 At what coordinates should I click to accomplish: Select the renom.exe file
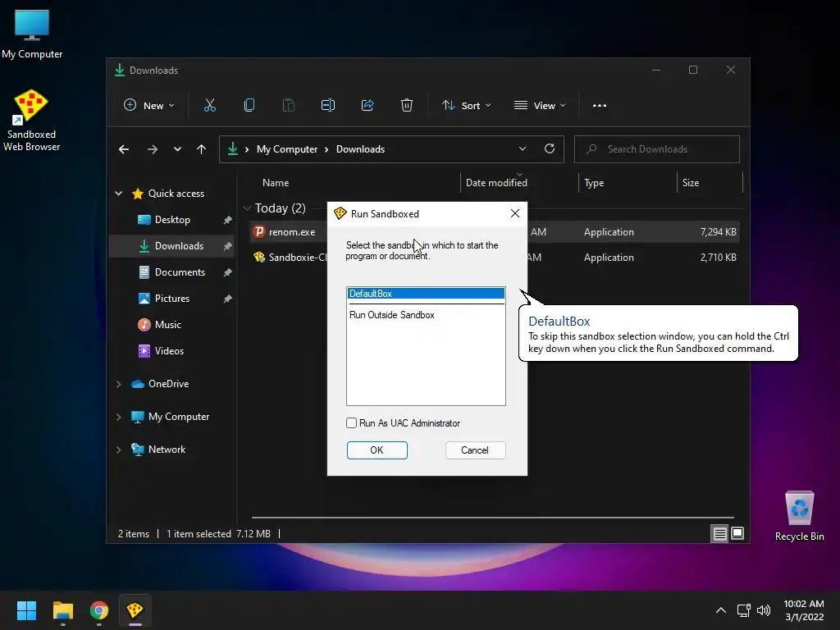point(292,232)
